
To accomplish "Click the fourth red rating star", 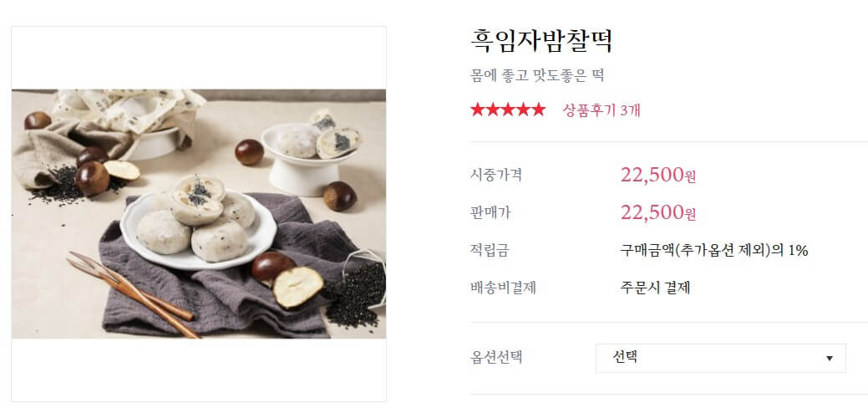I will (x=523, y=110).
